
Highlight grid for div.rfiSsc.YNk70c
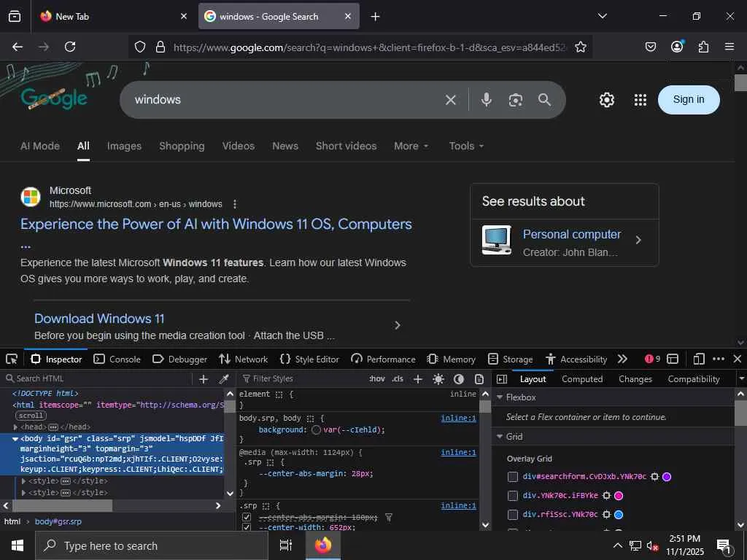click(606, 515)
